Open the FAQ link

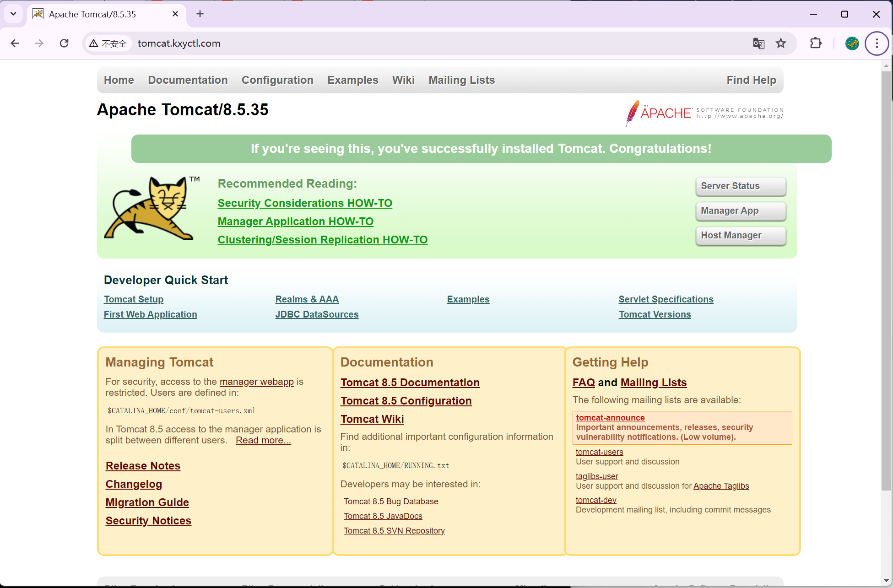point(584,383)
